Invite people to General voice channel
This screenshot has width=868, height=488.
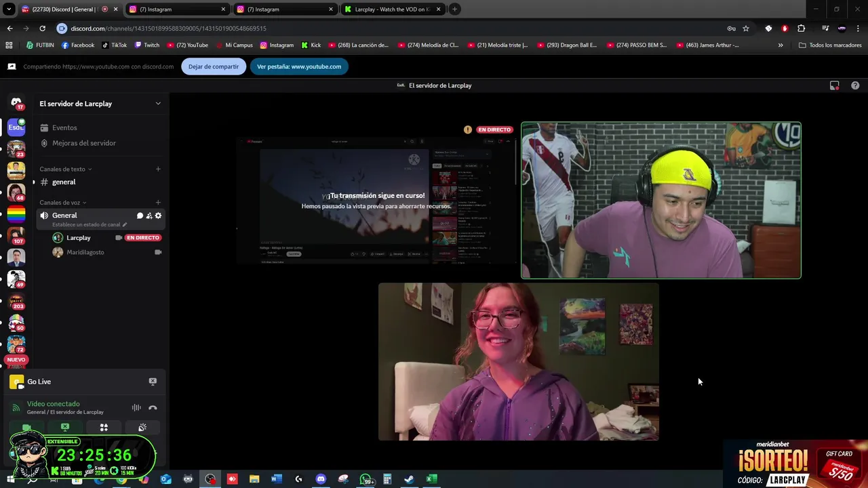[x=149, y=216]
